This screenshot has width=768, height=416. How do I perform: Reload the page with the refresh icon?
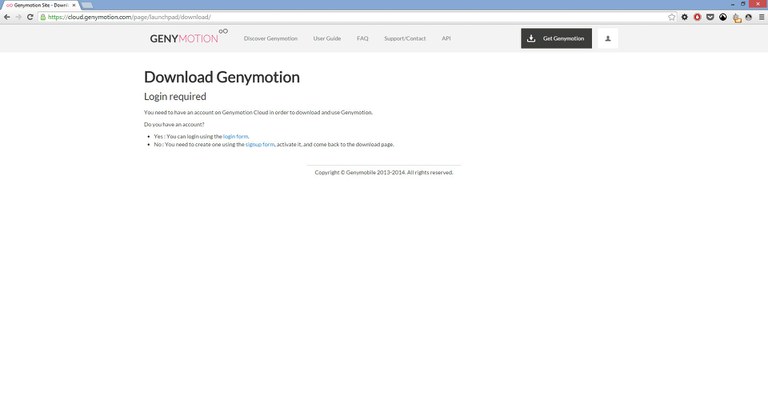tap(30, 17)
